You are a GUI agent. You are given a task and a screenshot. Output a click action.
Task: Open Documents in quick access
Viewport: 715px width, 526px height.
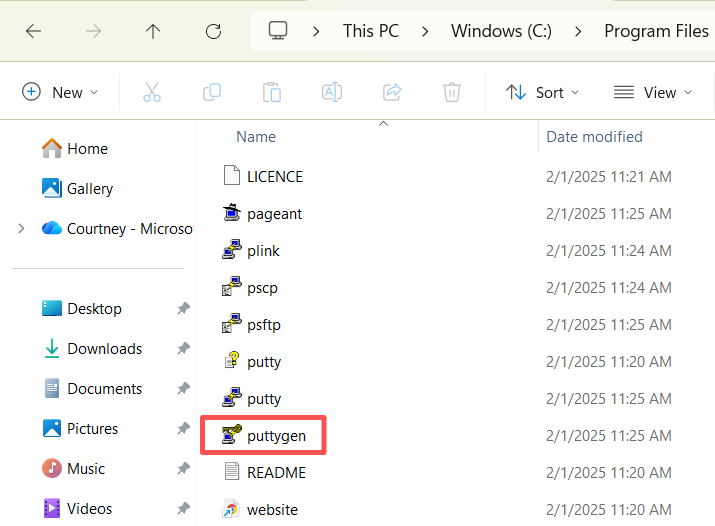[92, 388]
